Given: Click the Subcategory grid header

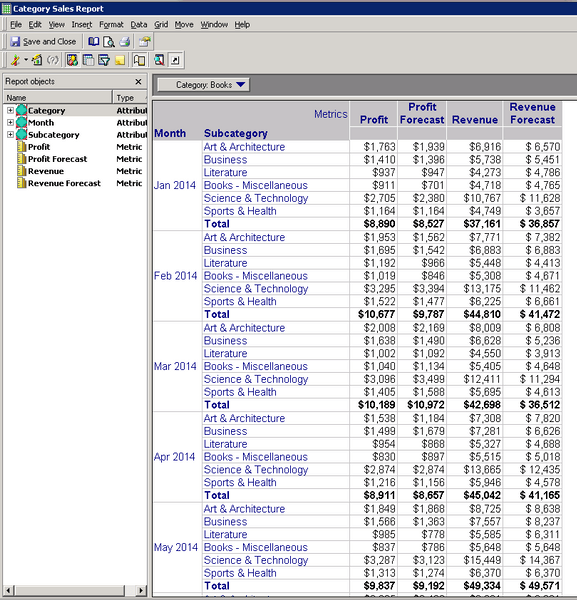Looking at the screenshot, I should tap(236, 133).
